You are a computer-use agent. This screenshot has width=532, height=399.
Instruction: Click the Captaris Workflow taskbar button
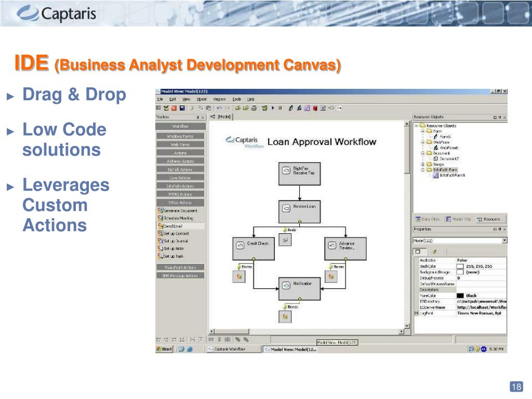(x=234, y=349)
